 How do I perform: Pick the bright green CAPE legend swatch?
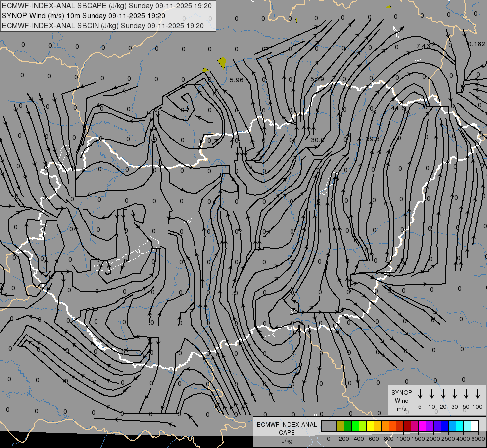click(355, 426)
